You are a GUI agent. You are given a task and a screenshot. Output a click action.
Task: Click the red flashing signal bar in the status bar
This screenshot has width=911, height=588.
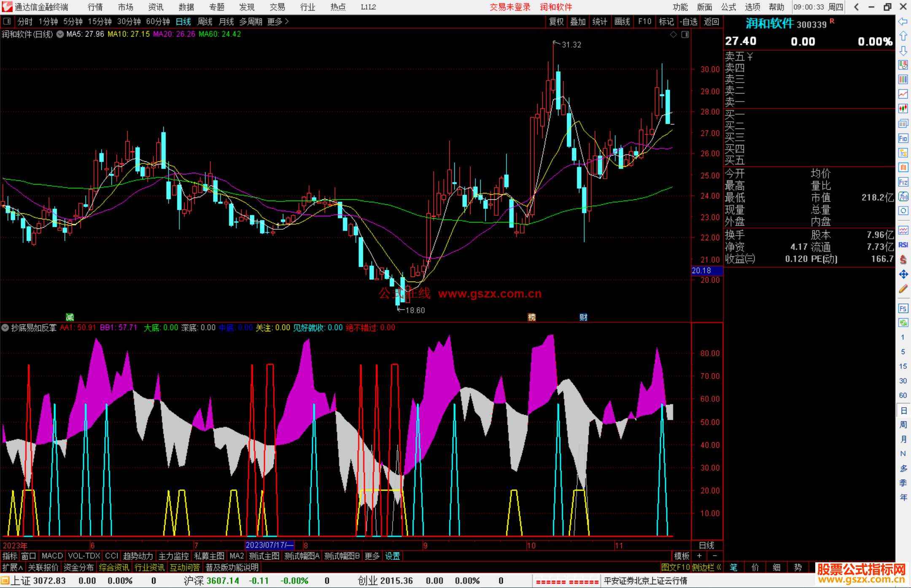click(567, 581)
